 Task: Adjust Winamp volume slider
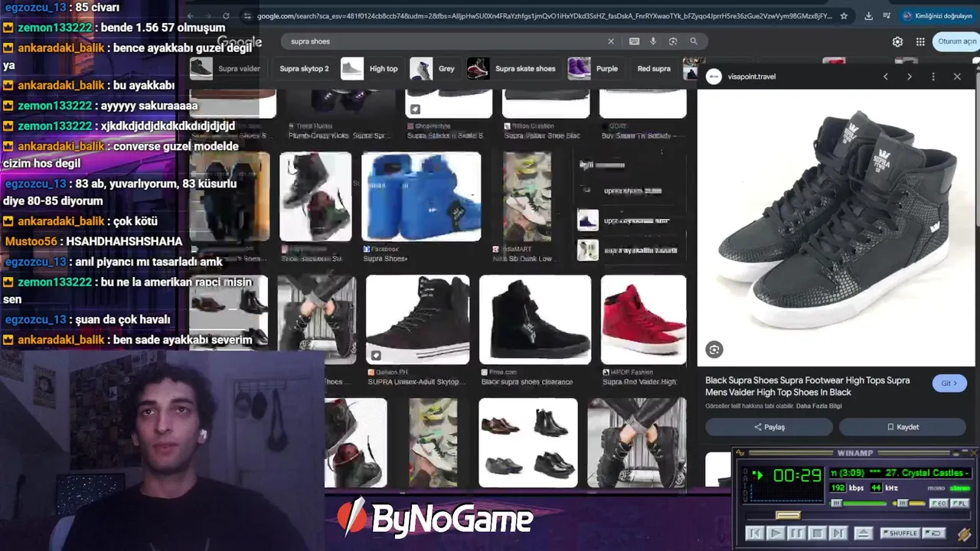tap(859, 504)
